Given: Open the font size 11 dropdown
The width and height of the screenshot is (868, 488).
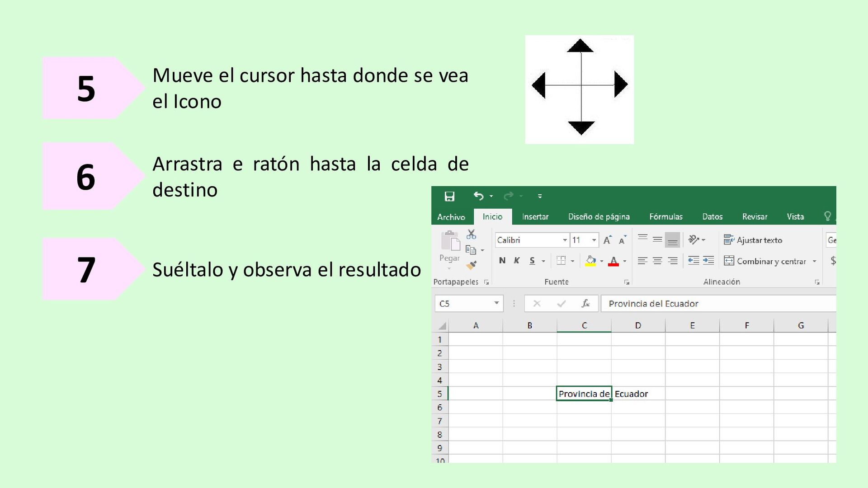Looking at the screenshot, I should tap(594, 240).
